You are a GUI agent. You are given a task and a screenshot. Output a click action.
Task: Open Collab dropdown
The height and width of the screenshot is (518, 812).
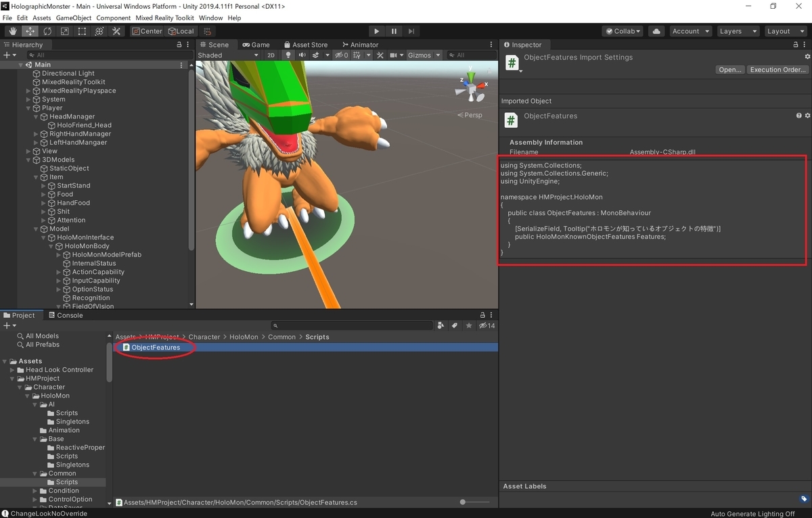[623, 31]
